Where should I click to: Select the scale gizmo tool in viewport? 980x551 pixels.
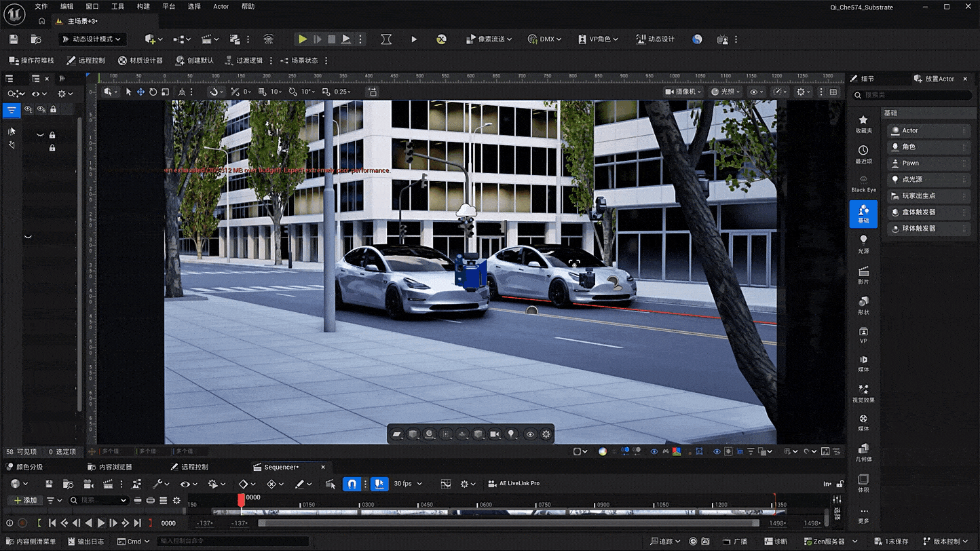tap(165, 92)
